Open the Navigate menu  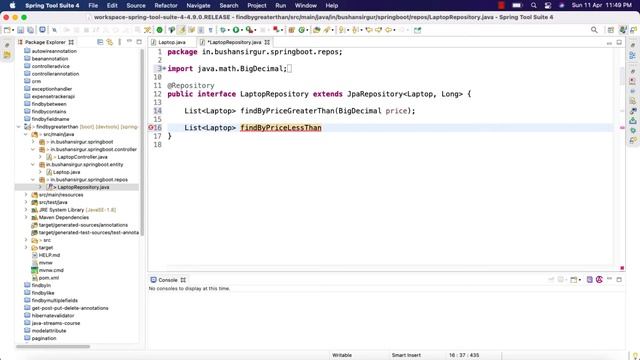click(x=198, y=5)
